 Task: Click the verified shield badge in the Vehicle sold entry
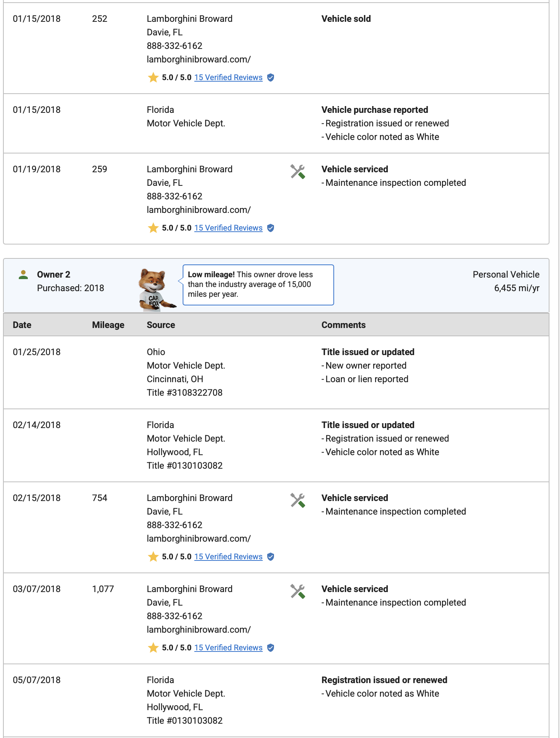click(271, 77)
